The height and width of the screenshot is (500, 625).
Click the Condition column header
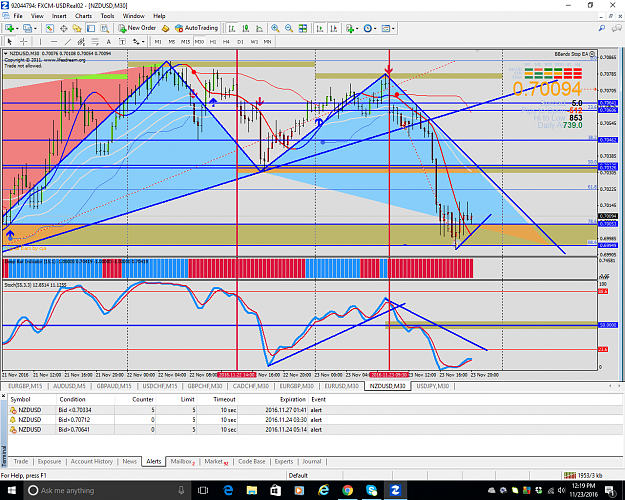click(72, 399)
